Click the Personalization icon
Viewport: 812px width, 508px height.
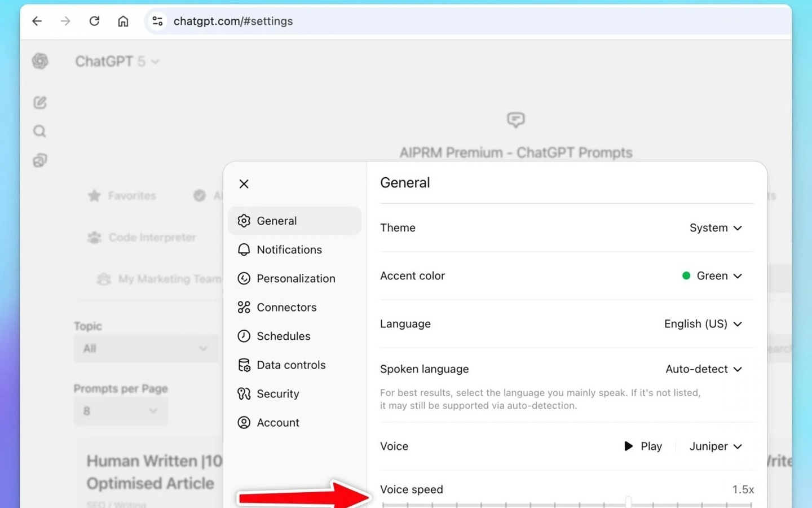click(x=244, y=278)
